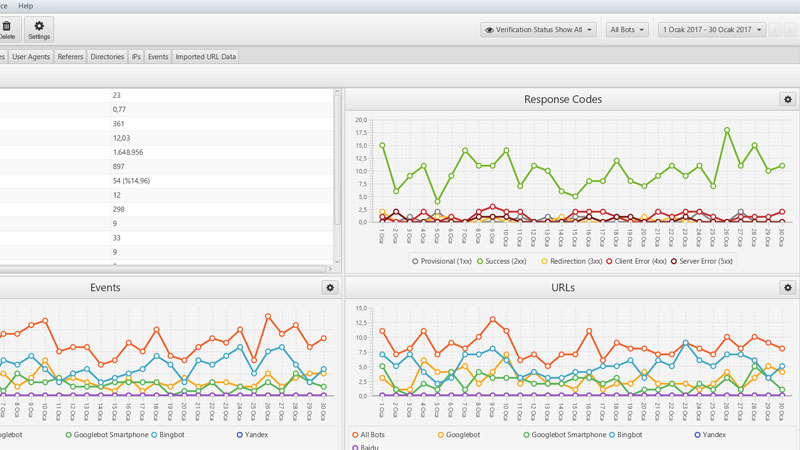Toggle All Bots series in URLs legend
This screenshot has width=800, height=450.
click(368, 435)
